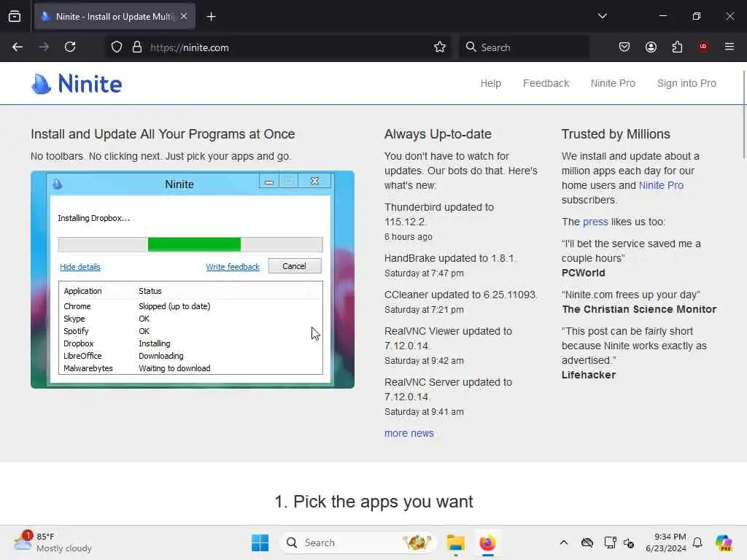This screenshot has width=747, height=560.
Task: Click the Ninite logo
Action: coord(77,84)
